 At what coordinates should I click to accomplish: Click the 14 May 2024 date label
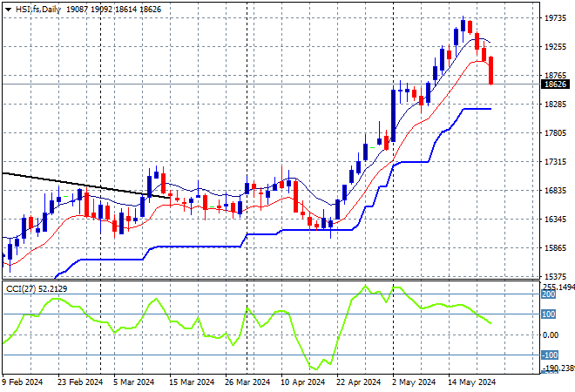click(471, 382)
